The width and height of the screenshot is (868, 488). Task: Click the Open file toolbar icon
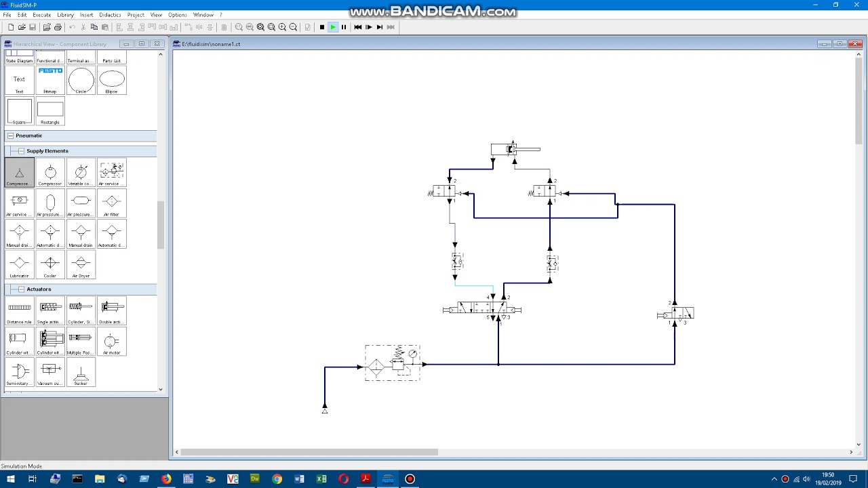[x=22, y=27]
